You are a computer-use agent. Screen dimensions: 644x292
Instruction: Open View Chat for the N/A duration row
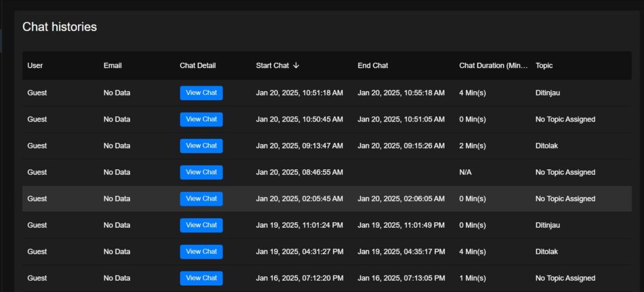point(201,172)
